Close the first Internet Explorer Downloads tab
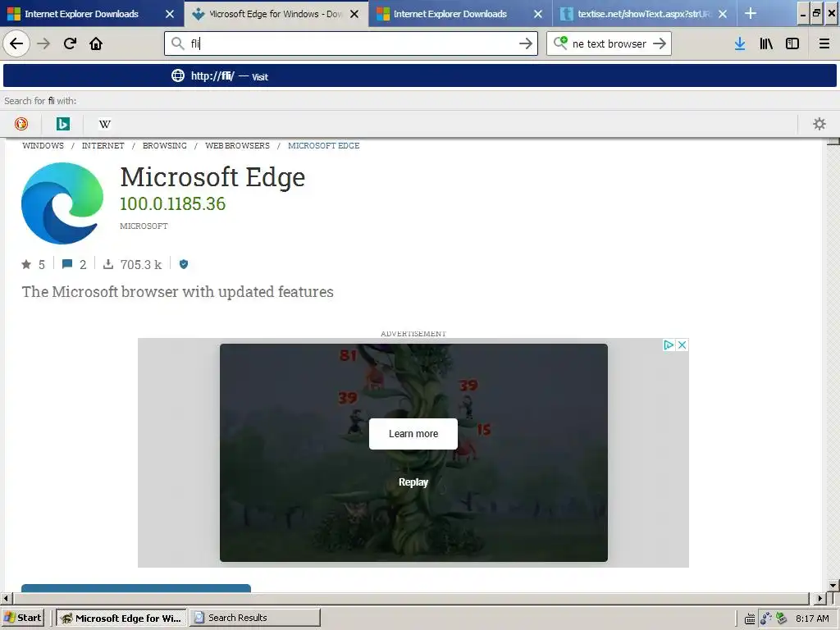The height and width of the screenshot is (630, 840). point(170,14)
